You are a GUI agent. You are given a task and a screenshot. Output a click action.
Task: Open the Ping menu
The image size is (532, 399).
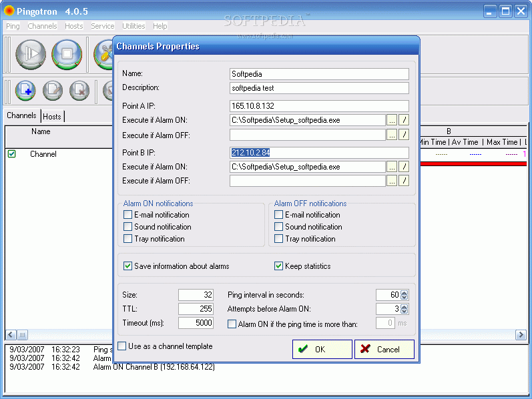tap(13, 26)
